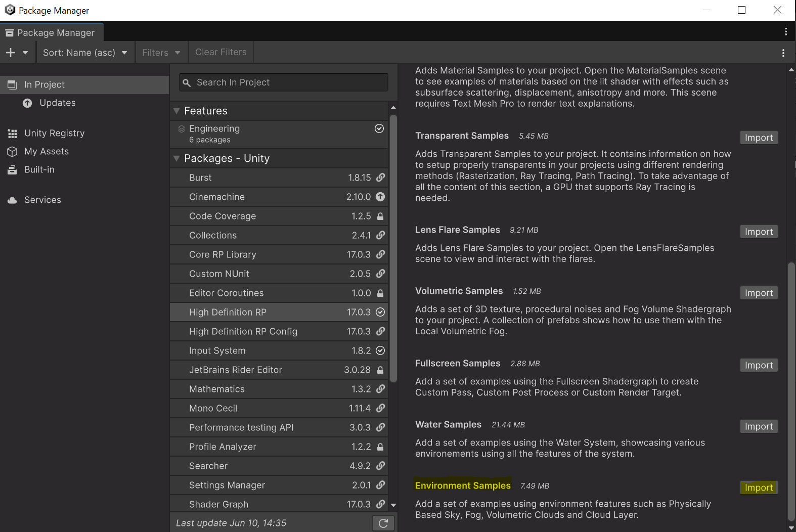Import Transparent Samples
The height and width of the screenshot is (532, 796).
click(x=759, y=138)
